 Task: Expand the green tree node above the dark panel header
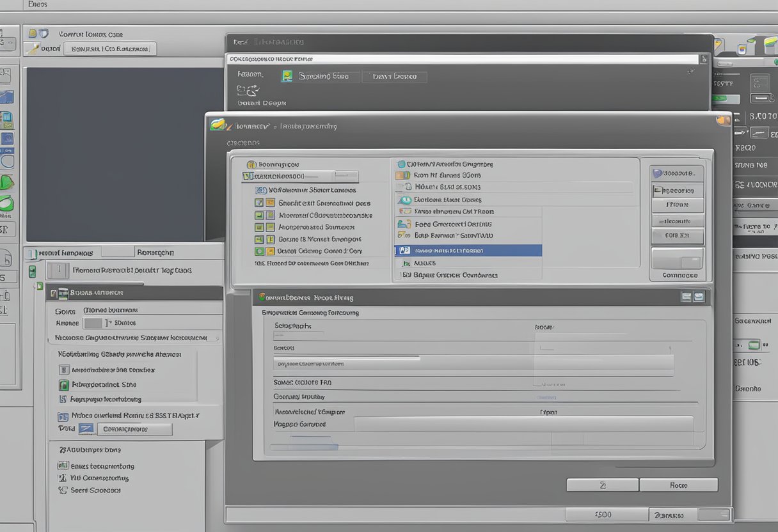[40, 286]
